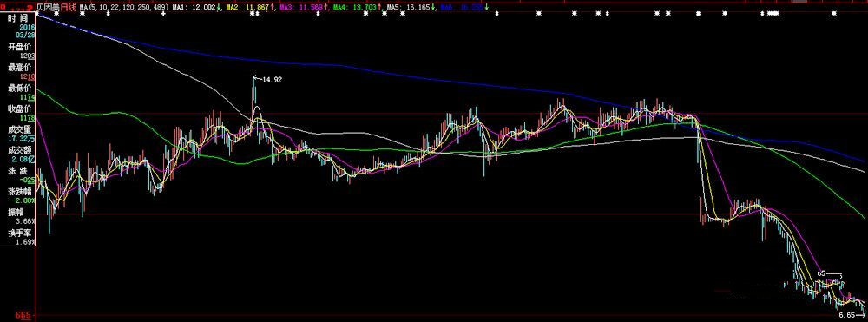Select the 最高价 row in info panel
Viewport: 868px width, 322px height.
coord(17,72)
